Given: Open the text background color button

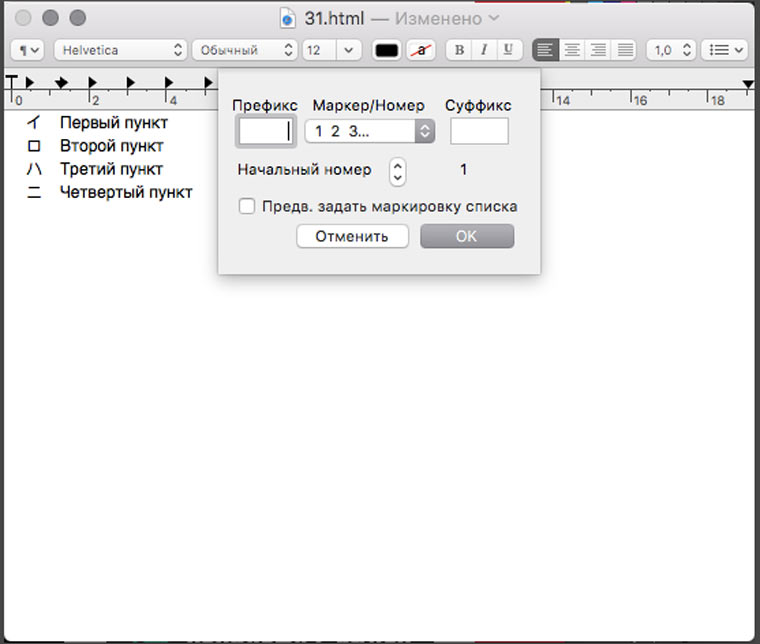Looking at the screenshot, I should (x=421, y=50).
